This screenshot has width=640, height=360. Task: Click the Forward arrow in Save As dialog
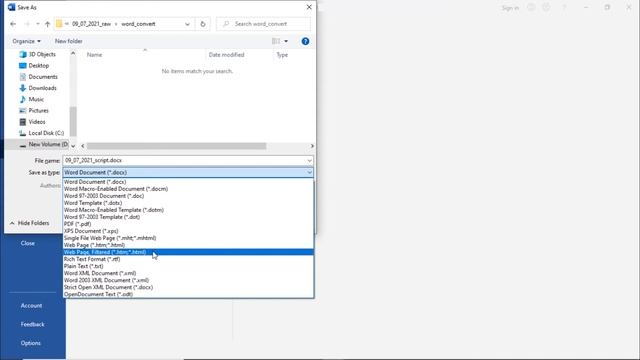(27, 24)
